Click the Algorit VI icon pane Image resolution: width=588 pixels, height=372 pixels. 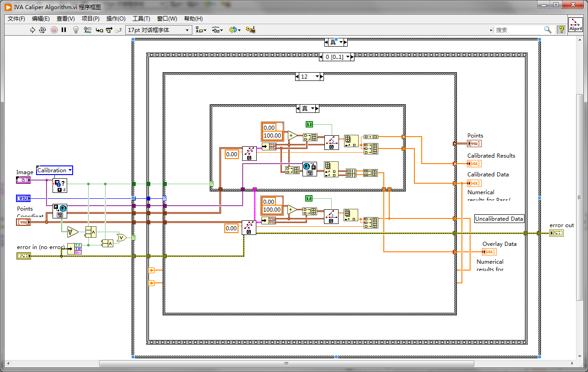coord(576,24)
